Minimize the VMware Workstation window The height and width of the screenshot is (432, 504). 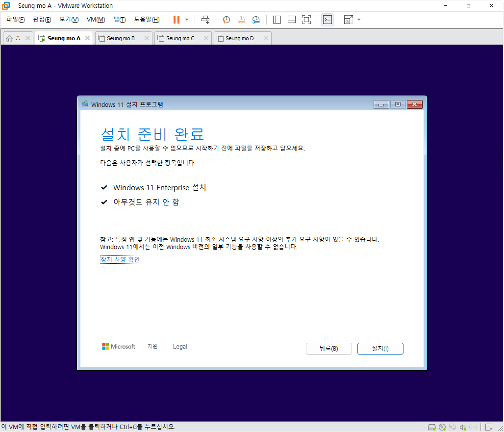coord(446,6)
